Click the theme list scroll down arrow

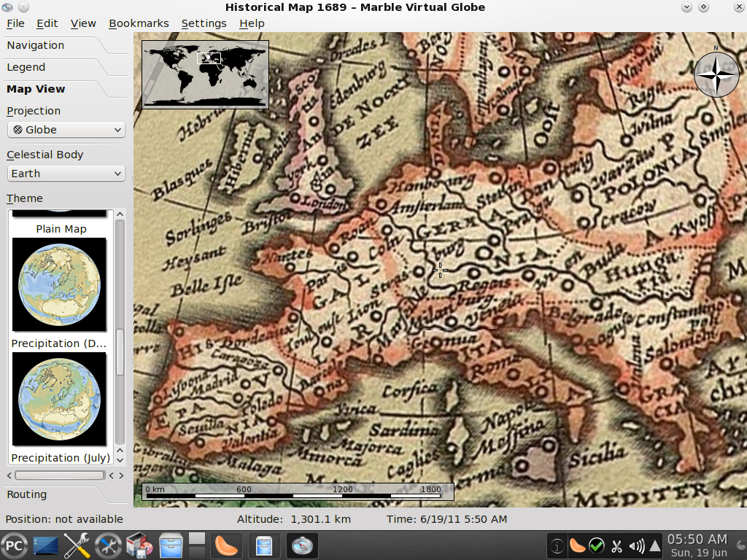pos(120,460)
